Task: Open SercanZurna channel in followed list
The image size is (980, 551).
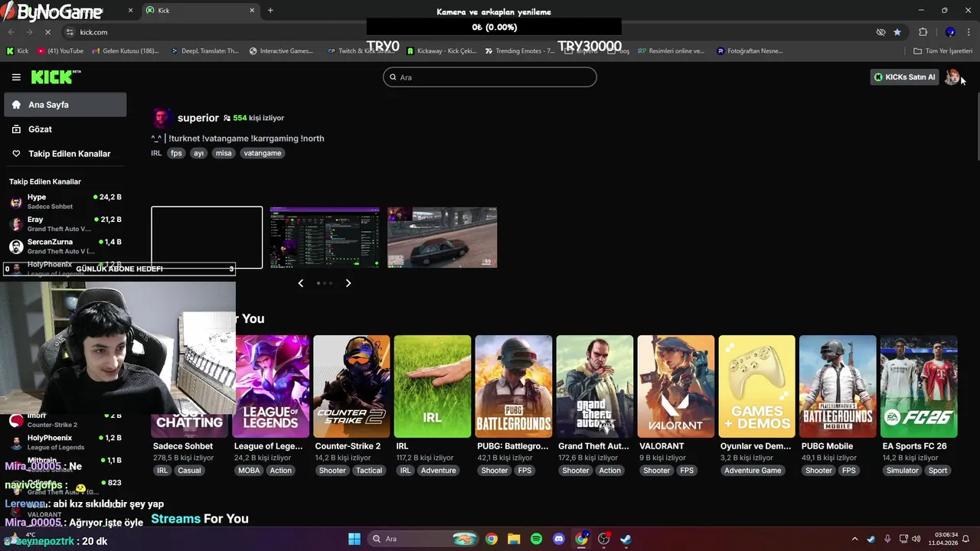Action: 65,246
